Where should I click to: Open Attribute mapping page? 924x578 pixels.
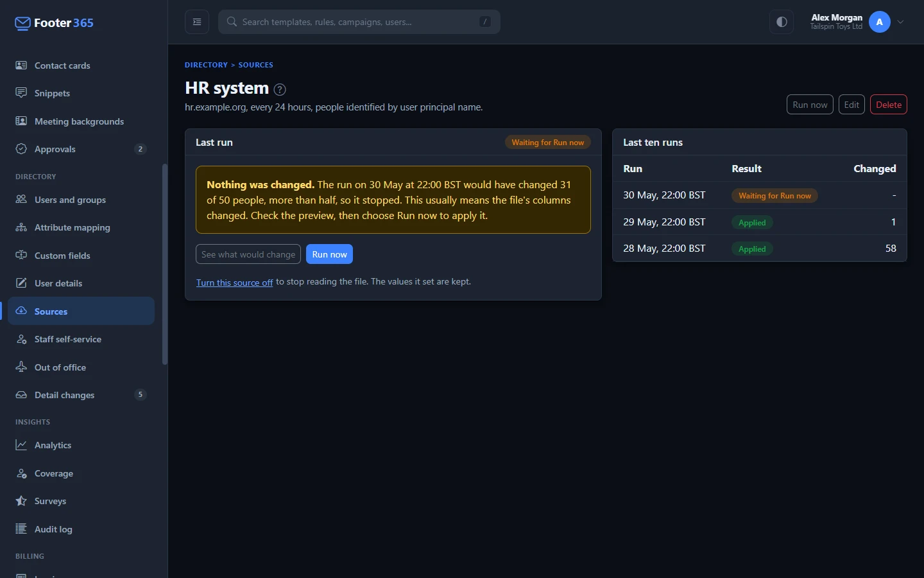[81, 227]
